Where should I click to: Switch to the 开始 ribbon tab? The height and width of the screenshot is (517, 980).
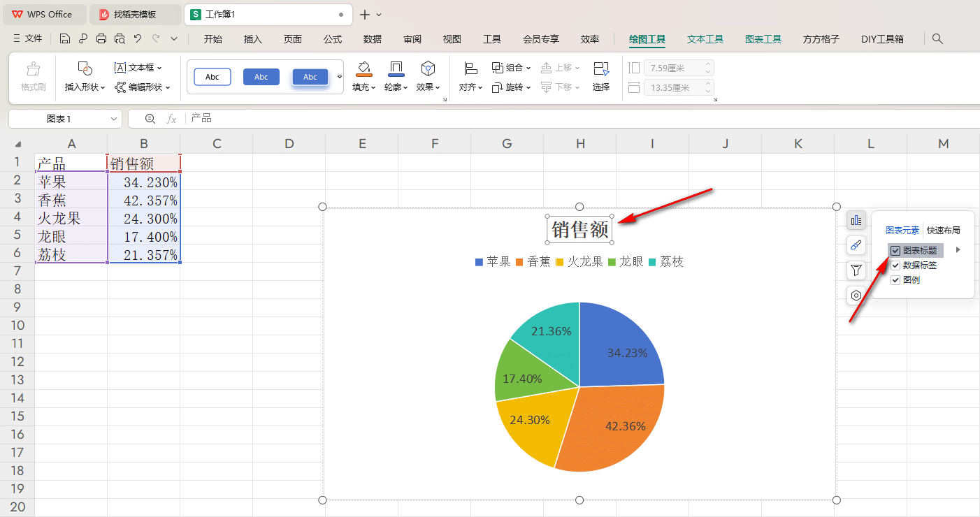[x=213, y=39]
